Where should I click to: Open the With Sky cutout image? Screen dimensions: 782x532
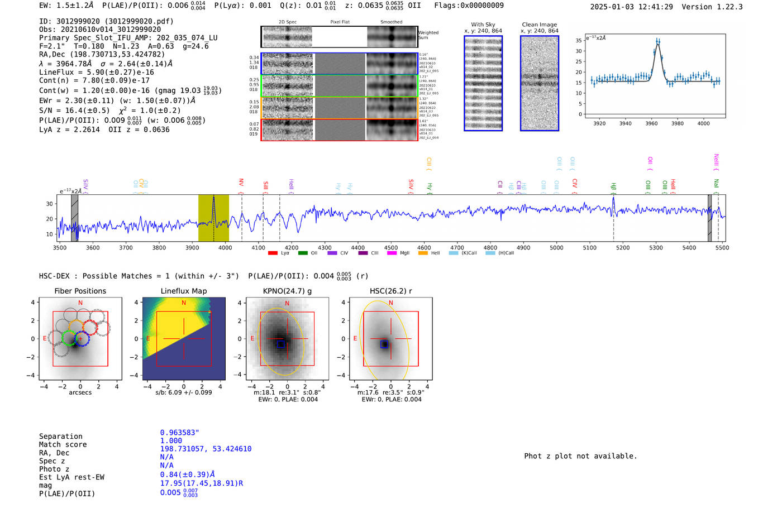483,83
